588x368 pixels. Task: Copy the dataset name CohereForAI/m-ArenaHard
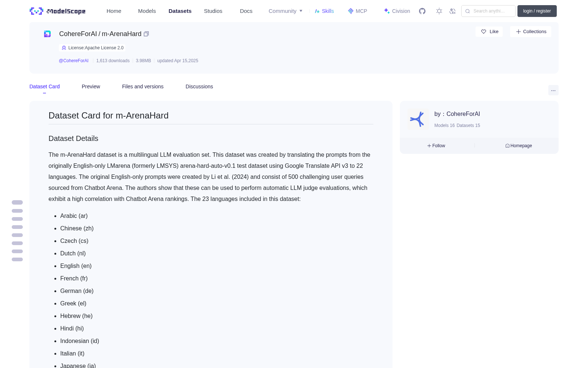point(146,34)
